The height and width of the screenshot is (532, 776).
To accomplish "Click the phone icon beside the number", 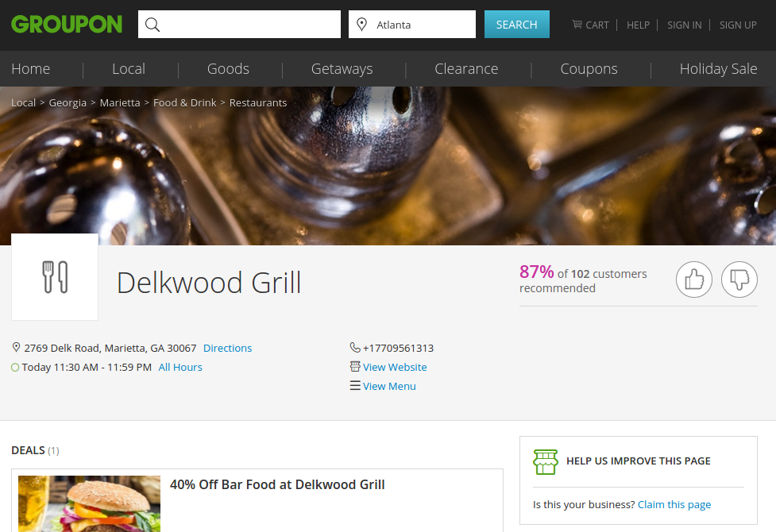I will pyautogui.click(x=355, y=348).
